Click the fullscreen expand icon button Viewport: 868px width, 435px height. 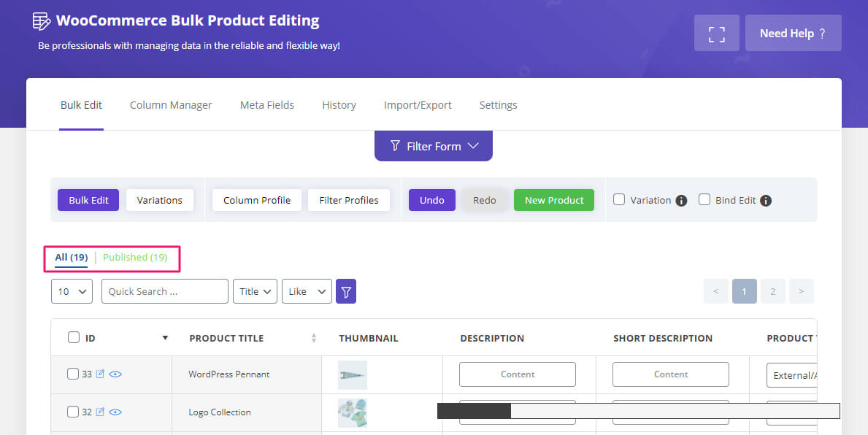point(716,34)
